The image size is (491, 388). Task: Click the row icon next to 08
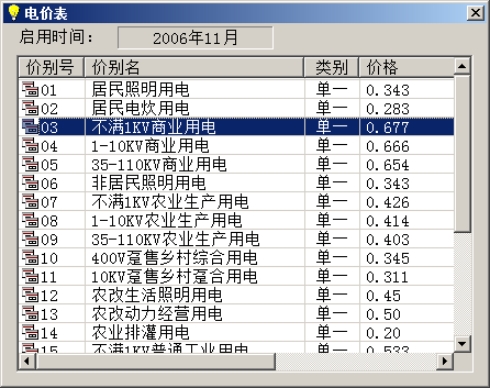[x=30, y=220]
